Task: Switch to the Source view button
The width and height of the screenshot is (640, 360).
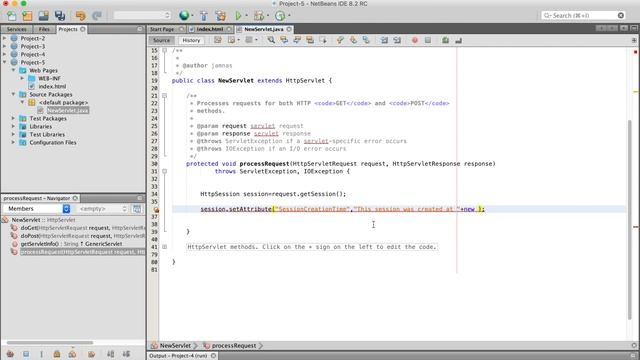Action: (162, 40)
